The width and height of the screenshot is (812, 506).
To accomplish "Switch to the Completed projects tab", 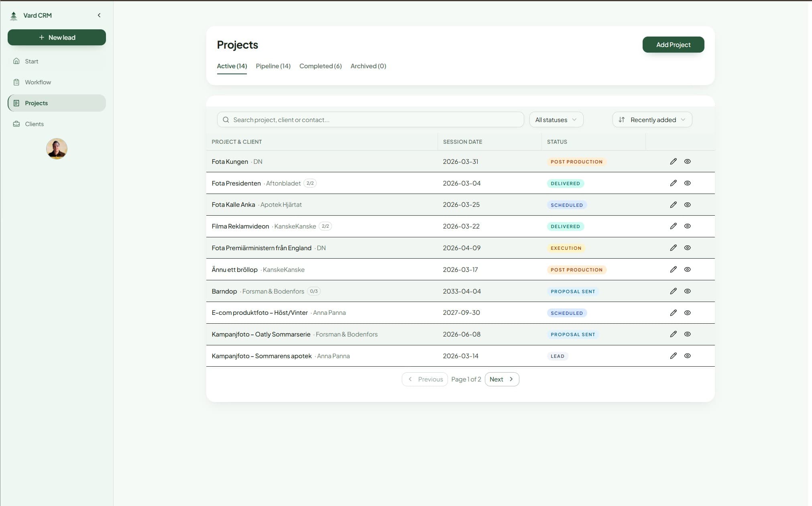I will coord(320,66).
